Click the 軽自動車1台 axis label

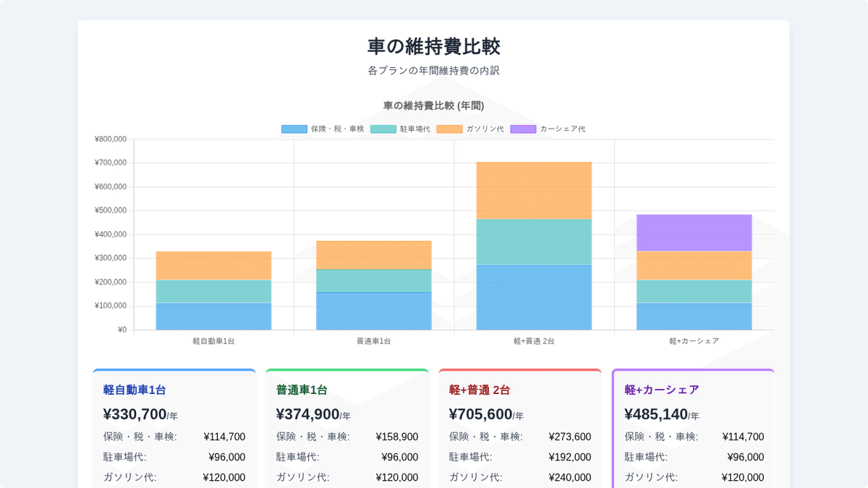pyautogui.click(x=213, y=341)
